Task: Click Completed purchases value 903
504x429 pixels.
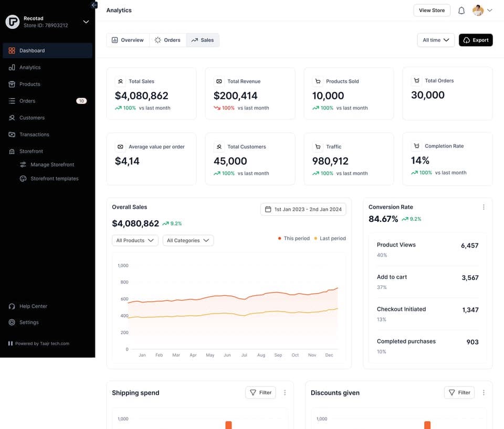Action: [472, 342]
